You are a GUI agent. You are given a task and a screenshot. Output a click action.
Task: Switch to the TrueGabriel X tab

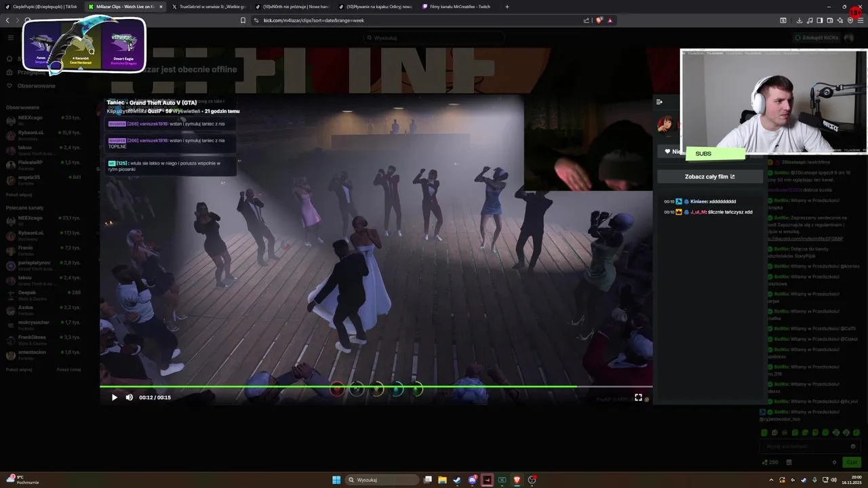(208, 7)
